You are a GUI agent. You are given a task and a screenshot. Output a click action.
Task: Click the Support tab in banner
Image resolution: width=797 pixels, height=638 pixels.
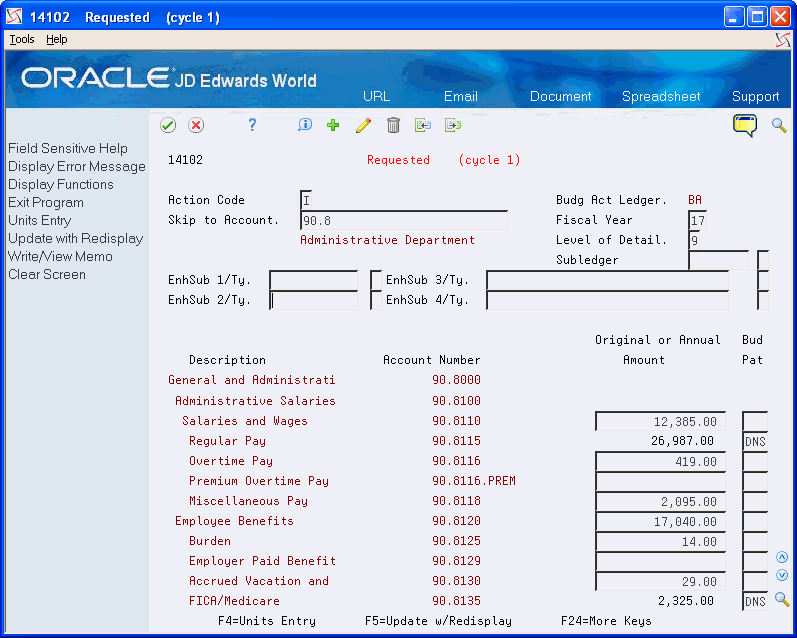[755, 96]
